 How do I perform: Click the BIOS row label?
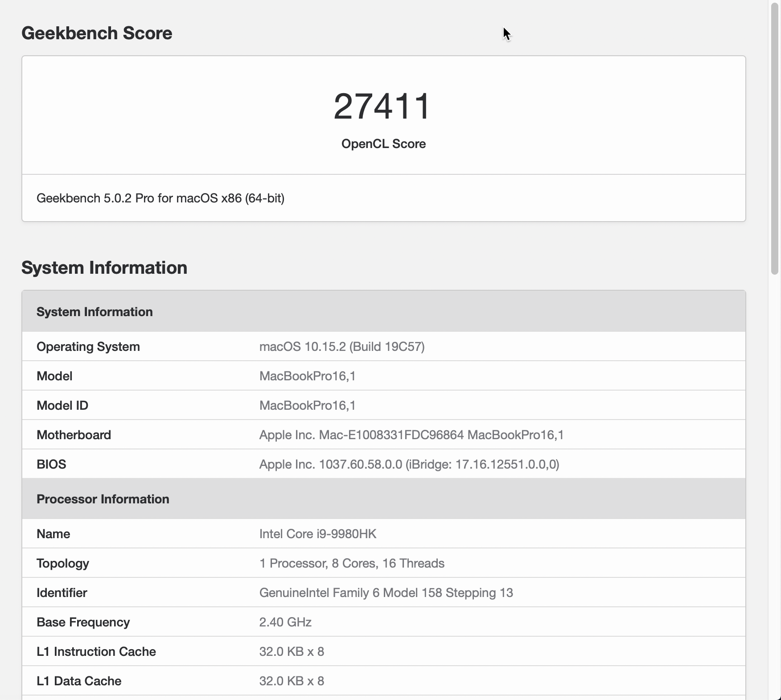[51, 464]
